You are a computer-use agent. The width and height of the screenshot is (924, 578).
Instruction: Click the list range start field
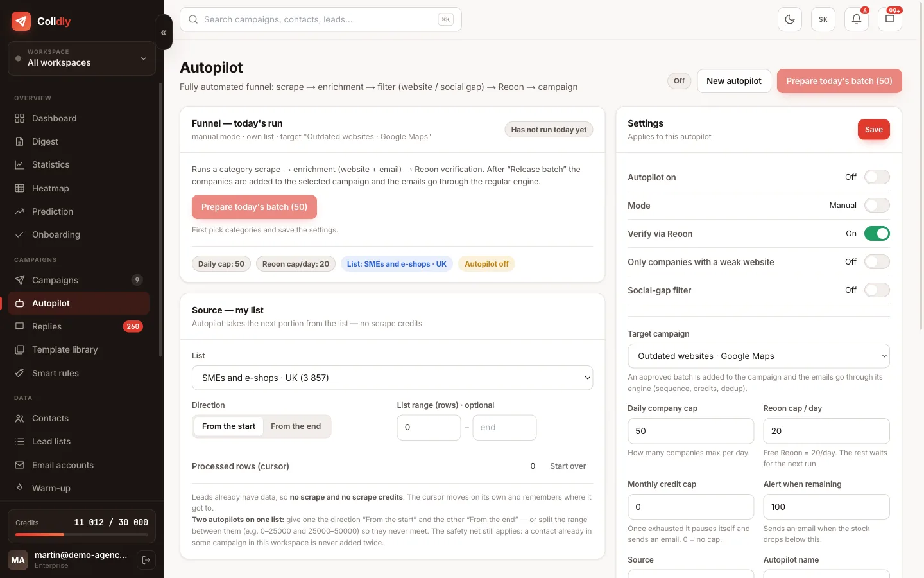[x=429, y=427]
